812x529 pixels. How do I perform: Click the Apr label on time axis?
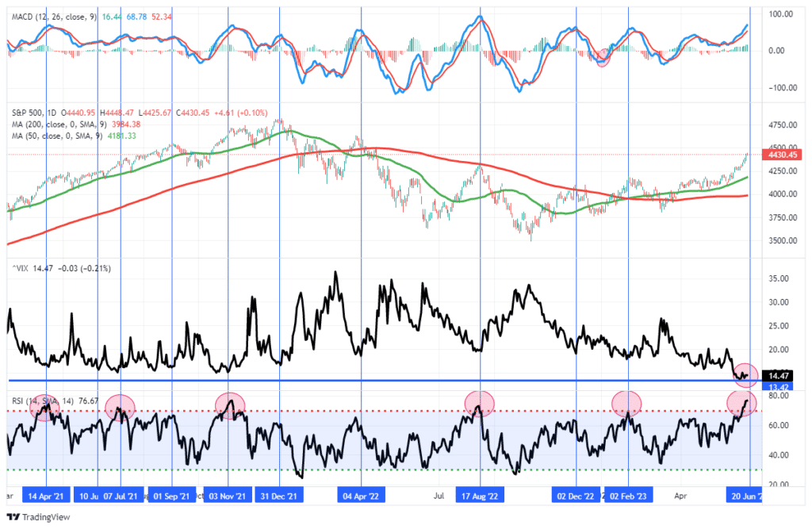point(680,496)
